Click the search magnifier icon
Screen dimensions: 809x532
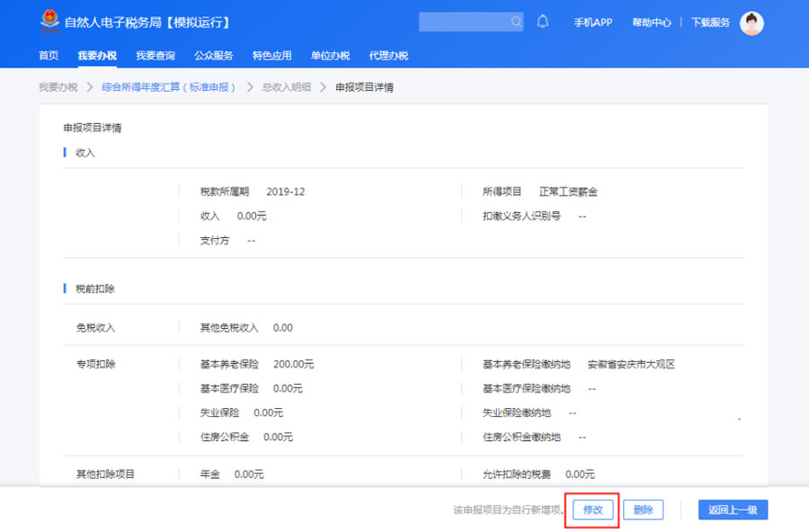point(516,22)
